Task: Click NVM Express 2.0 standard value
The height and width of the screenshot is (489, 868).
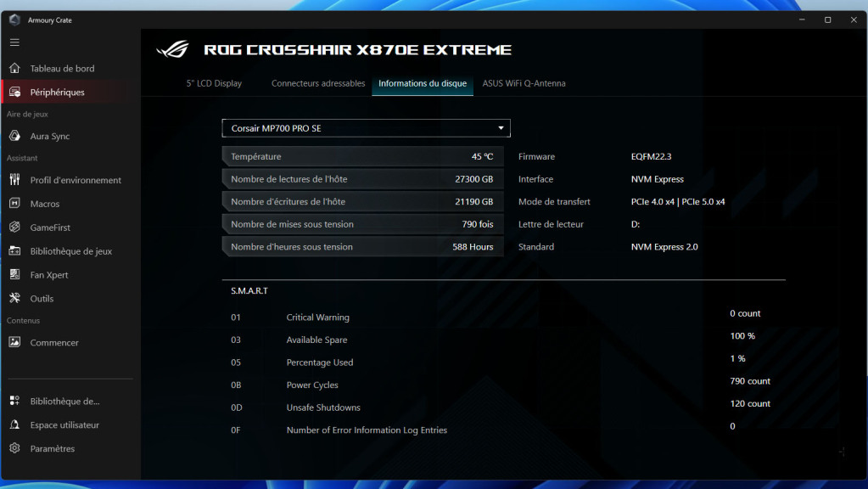Action: (x=664, y=246)
